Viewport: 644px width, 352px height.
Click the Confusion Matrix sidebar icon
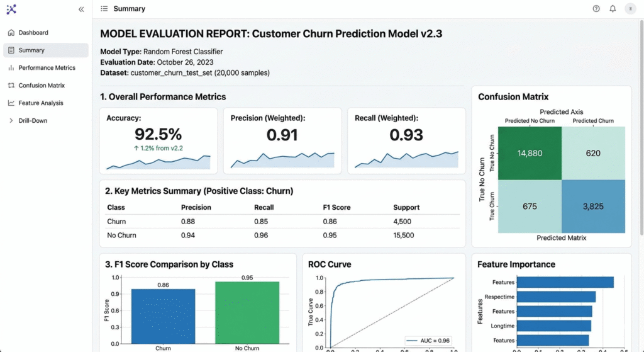[11, 86]
